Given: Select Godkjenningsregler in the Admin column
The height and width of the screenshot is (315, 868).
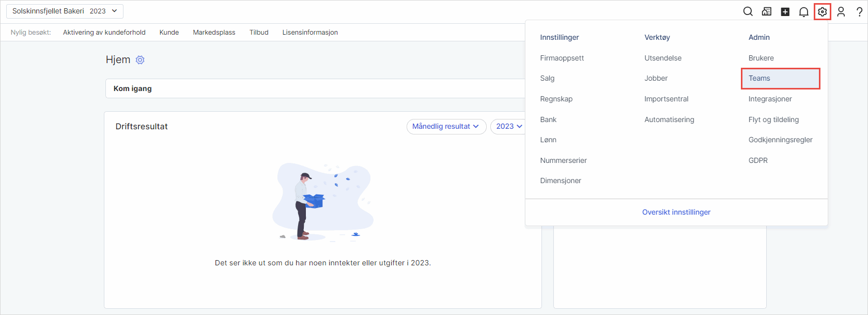Looking at the screenshot, I should 780,140.
